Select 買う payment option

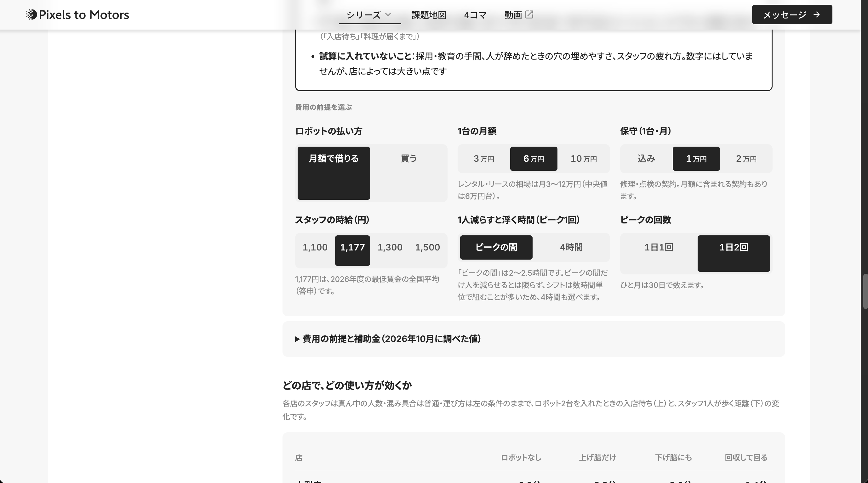409,173
